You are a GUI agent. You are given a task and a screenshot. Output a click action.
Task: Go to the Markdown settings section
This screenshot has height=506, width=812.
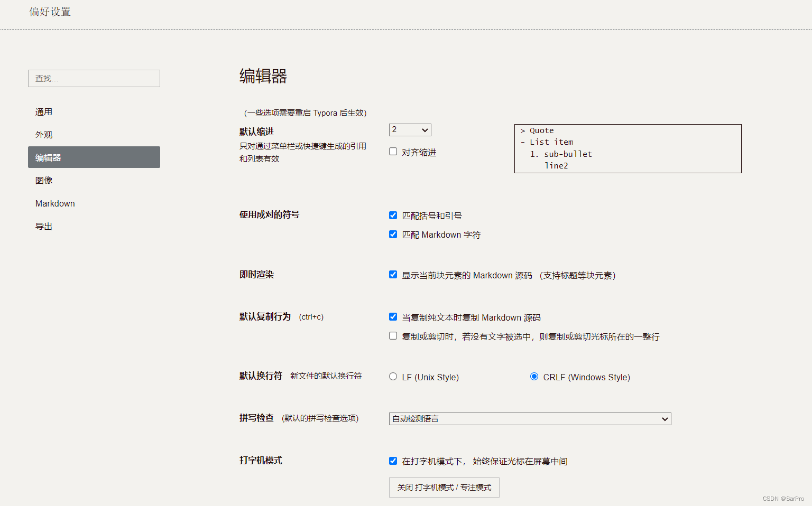coord(55,203)
